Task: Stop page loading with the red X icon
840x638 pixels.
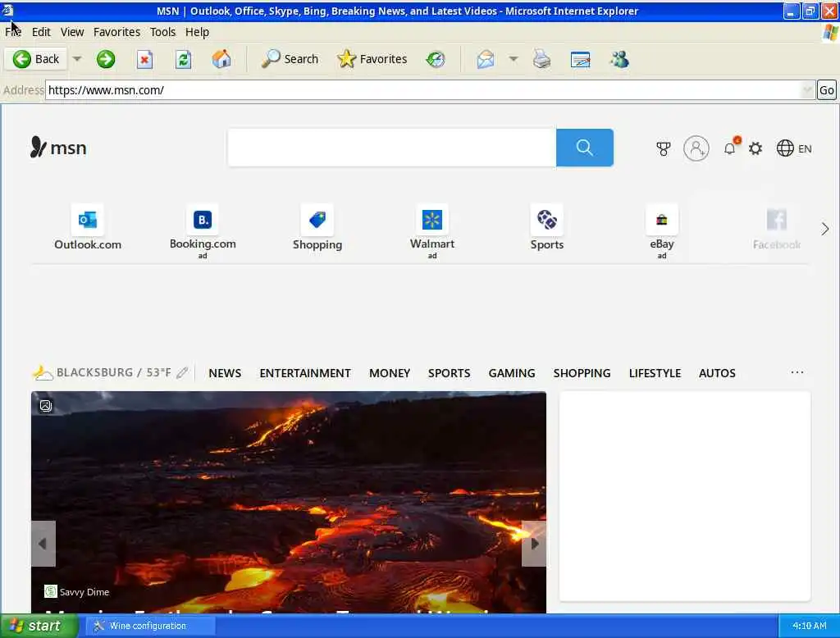Action: click(144, 60)
